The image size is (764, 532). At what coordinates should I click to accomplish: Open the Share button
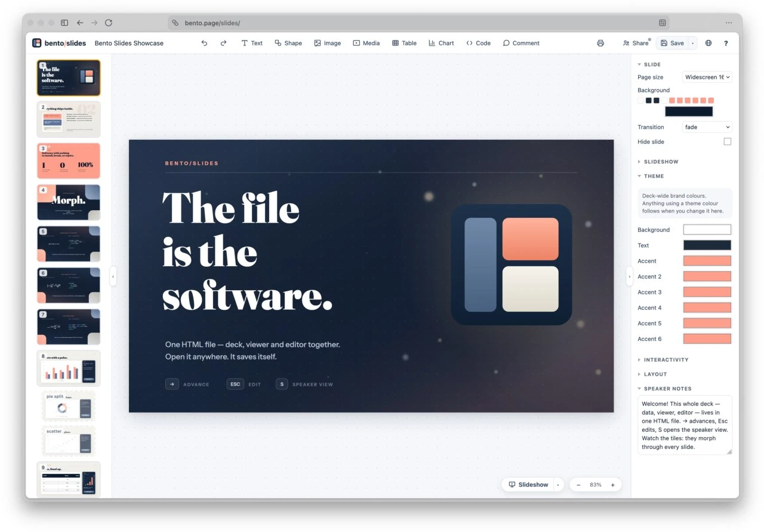tap(635, 43)
